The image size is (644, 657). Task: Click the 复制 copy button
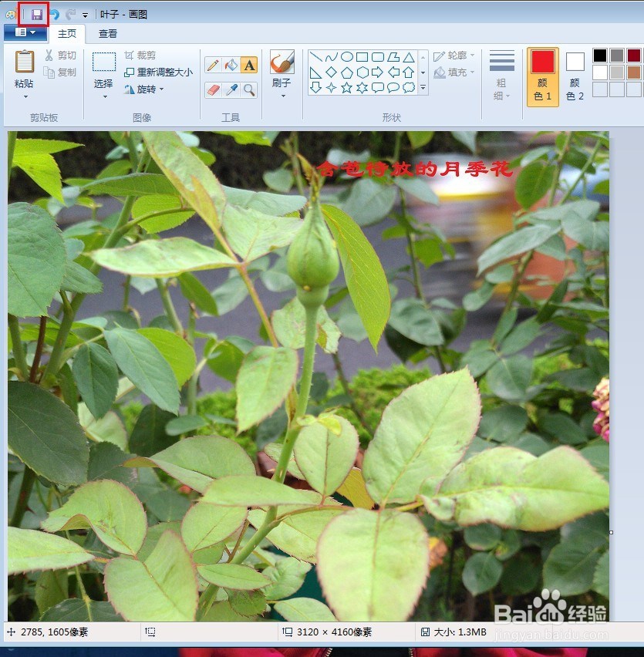point(61,72)
